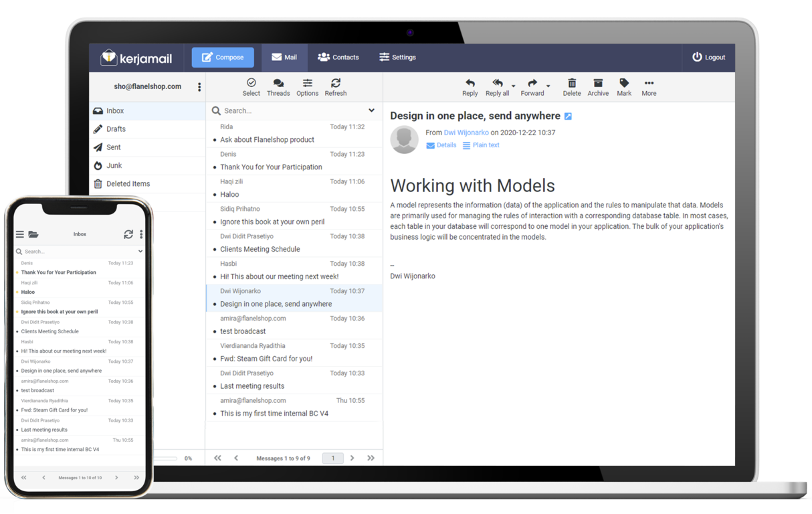Expand the Reply all dropdown arrow
Image resolution: width=812 pixels, height=514 pixels.
point(514,86)
